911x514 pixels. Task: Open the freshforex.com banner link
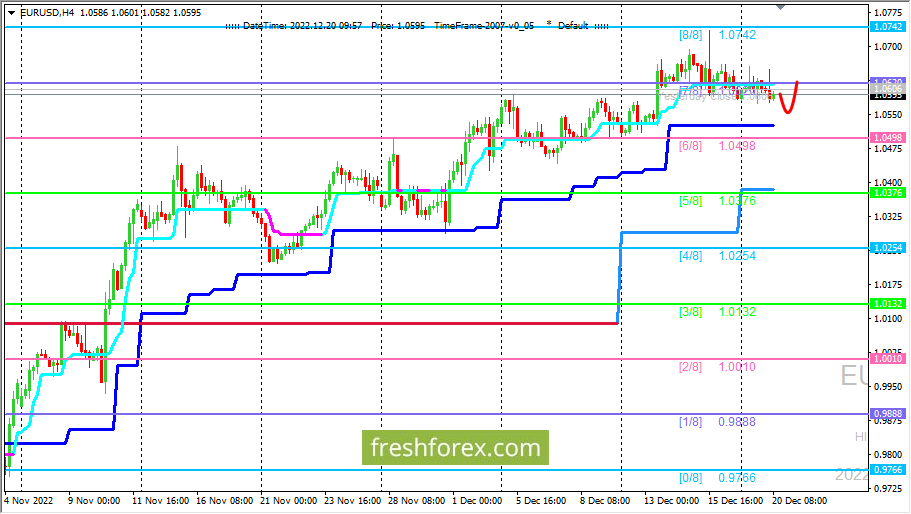pos(455,448)
